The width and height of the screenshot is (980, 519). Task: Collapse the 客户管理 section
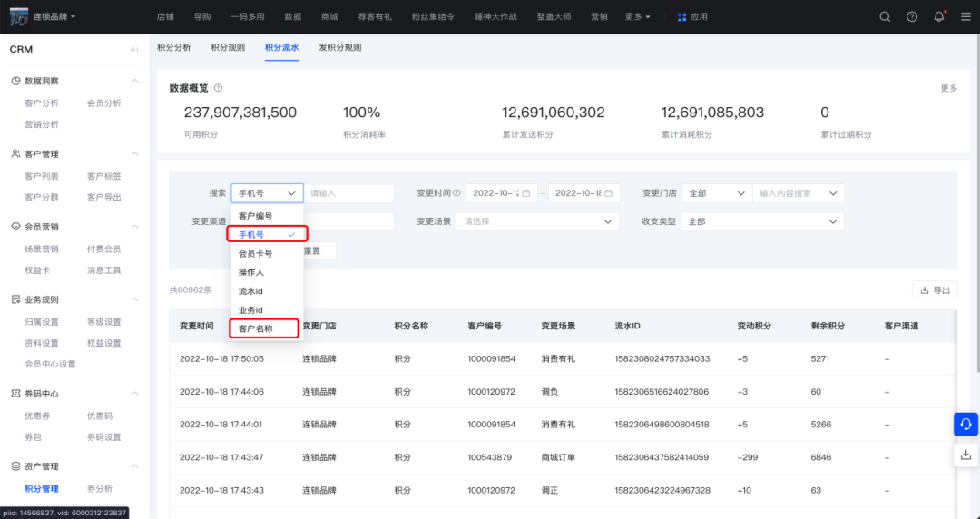click(133, 154)
